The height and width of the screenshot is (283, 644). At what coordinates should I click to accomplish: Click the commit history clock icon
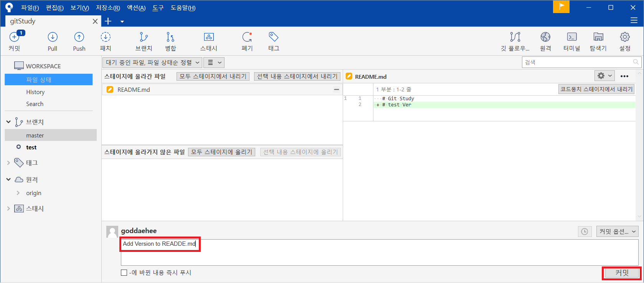[585, 232]
